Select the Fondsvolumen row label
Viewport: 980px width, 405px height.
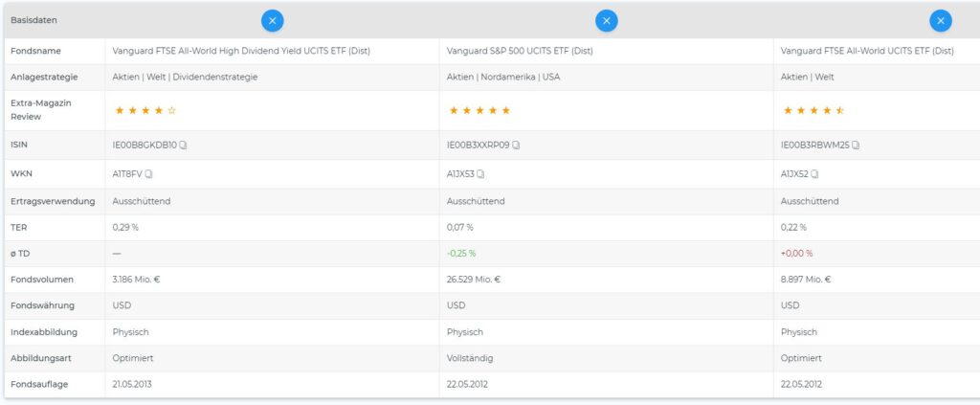tap(42, 280)
